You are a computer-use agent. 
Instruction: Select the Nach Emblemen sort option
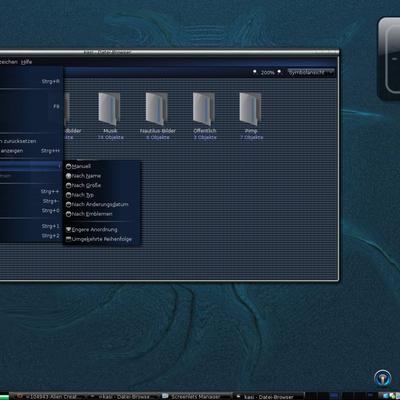click(x=101, y=214)
